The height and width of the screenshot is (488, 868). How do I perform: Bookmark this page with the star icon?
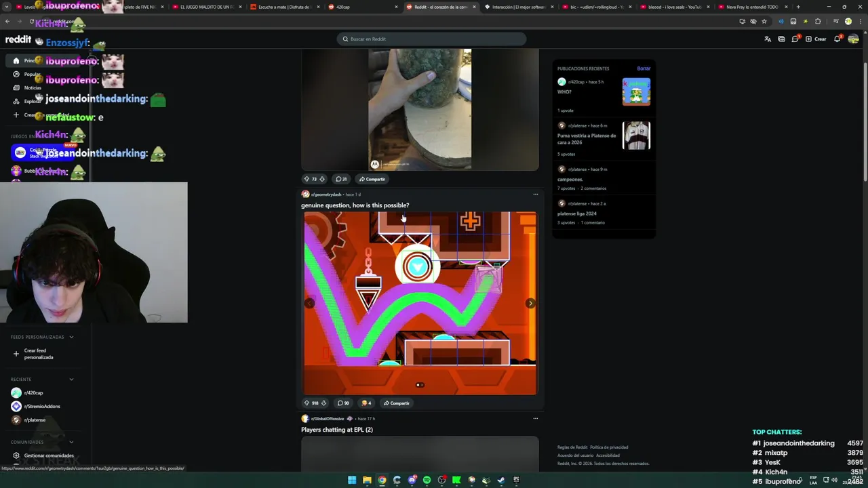[x=764, y=21]
